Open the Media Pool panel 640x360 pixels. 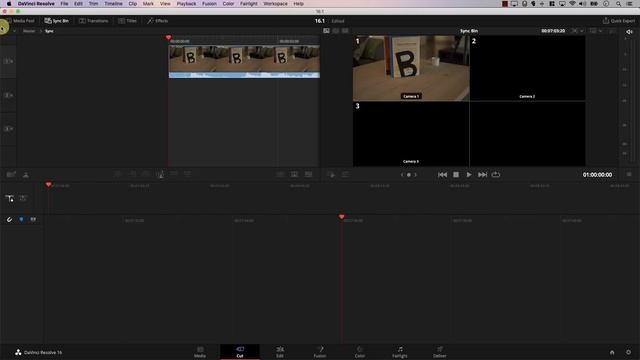(x=20, y=21)
